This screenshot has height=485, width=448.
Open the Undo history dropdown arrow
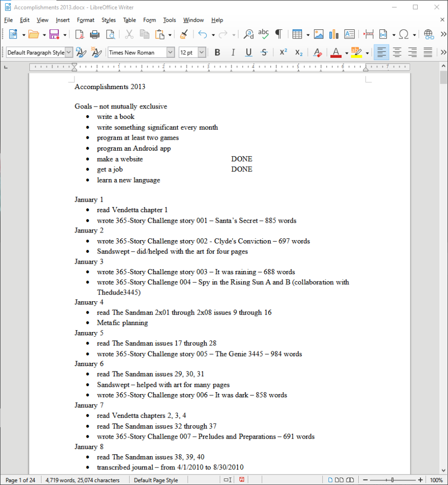213,35
